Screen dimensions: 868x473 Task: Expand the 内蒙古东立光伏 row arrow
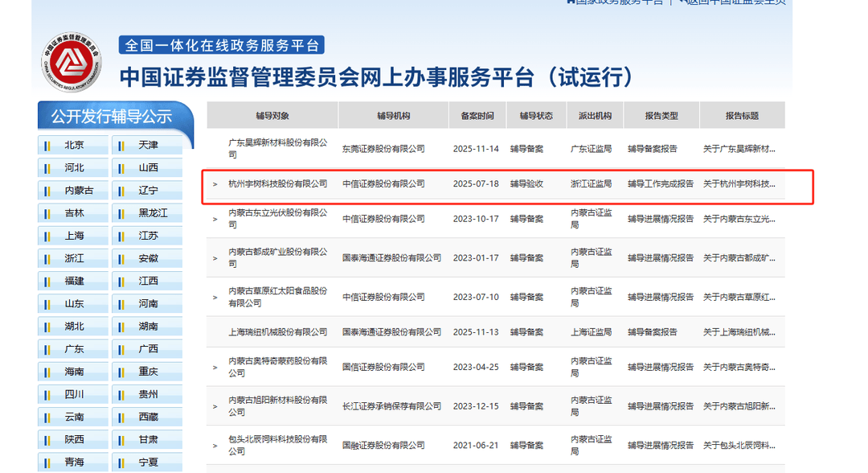[x=215, y=220]
